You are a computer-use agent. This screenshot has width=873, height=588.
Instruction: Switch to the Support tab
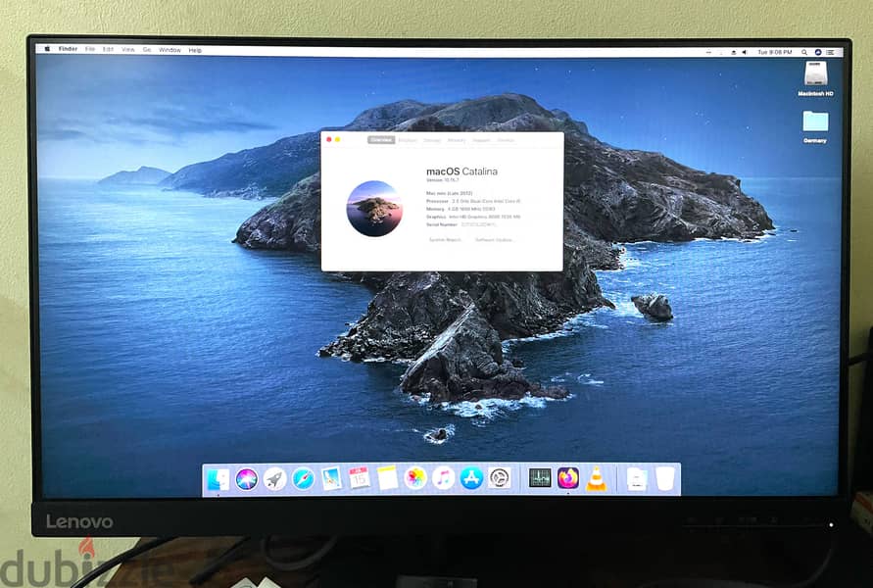click(482, 140)
